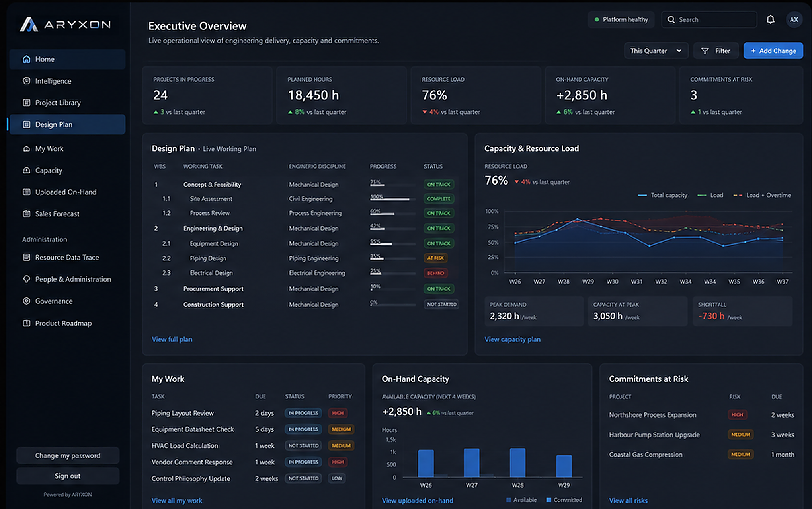
Task: Click the Aryxon logo
Action: pyautogui.click(x=66, y=25)
